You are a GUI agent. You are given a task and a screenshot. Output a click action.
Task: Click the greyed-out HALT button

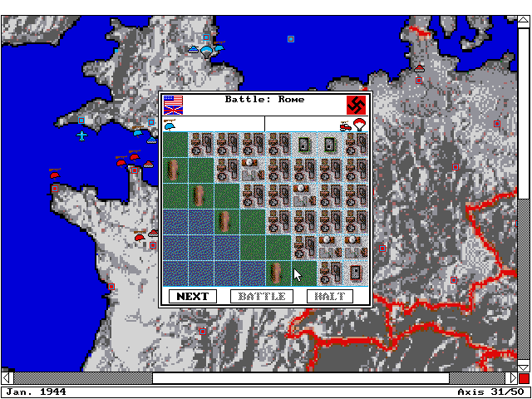coord(330,296)
